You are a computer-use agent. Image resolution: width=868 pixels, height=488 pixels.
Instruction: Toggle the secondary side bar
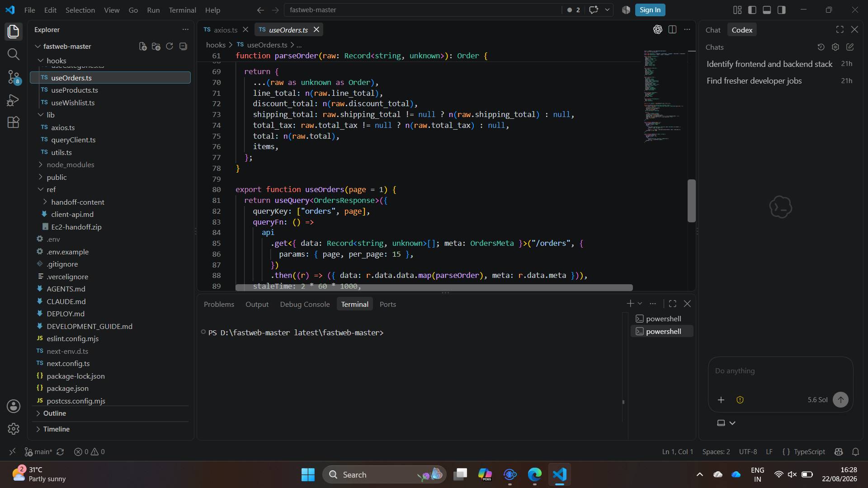point(782,10)
